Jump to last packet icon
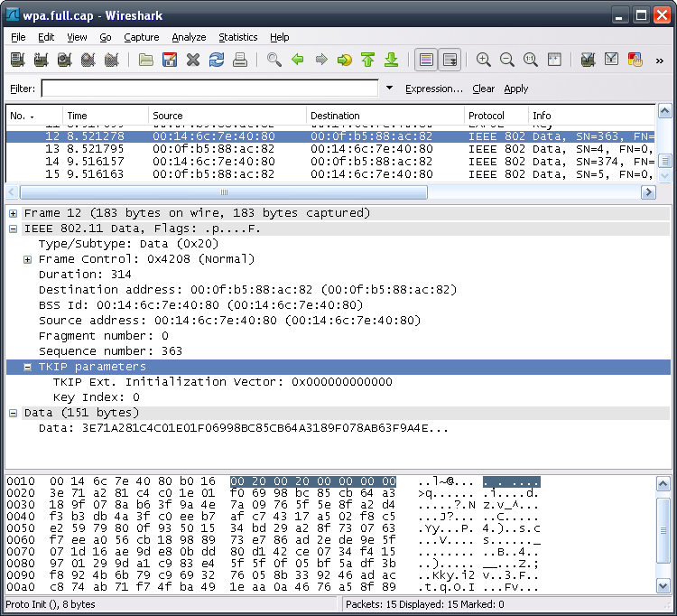Image resolution: width=677 pixels, height=616 pixels. 391,60
